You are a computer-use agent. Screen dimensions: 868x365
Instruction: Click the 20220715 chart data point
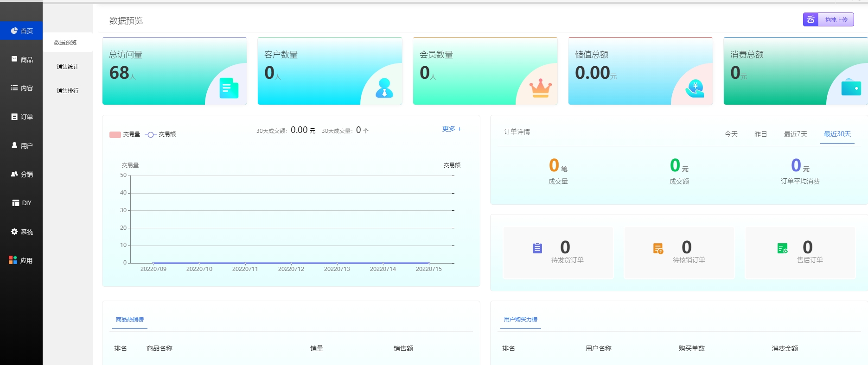tap(429, 263)
